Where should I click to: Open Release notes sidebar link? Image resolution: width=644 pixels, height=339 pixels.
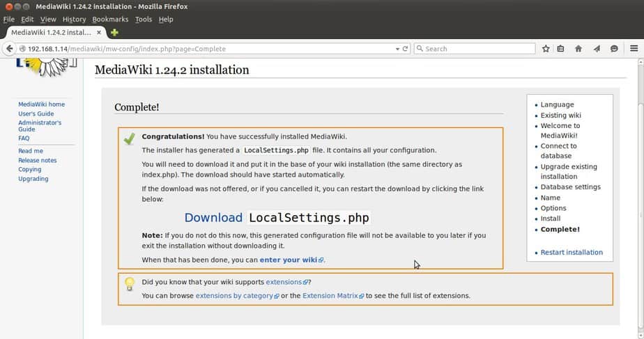click(x=38, y=161)
